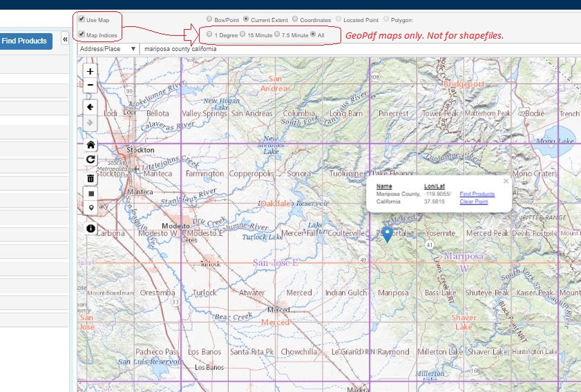Screen dimensions: 581x392
Task: Zoom in using the plus button
Action: pos(90,71)
